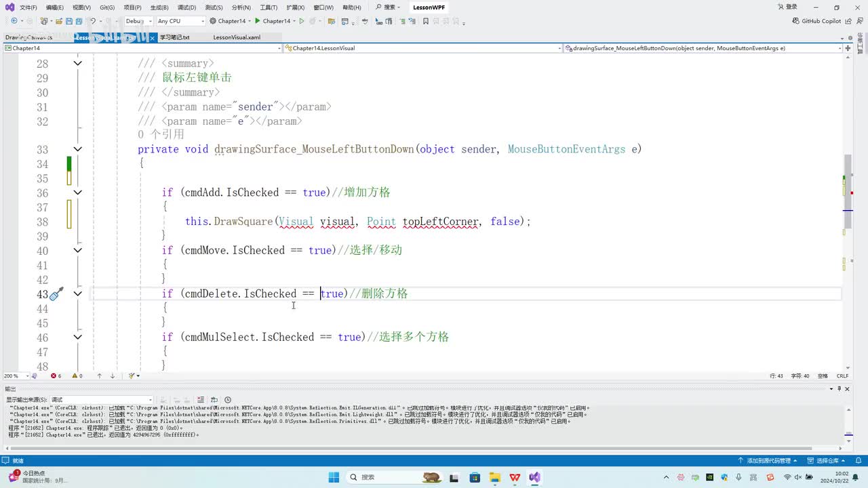Clear all output in the Output panel
868x488 pixels.
tap(201, 400)
